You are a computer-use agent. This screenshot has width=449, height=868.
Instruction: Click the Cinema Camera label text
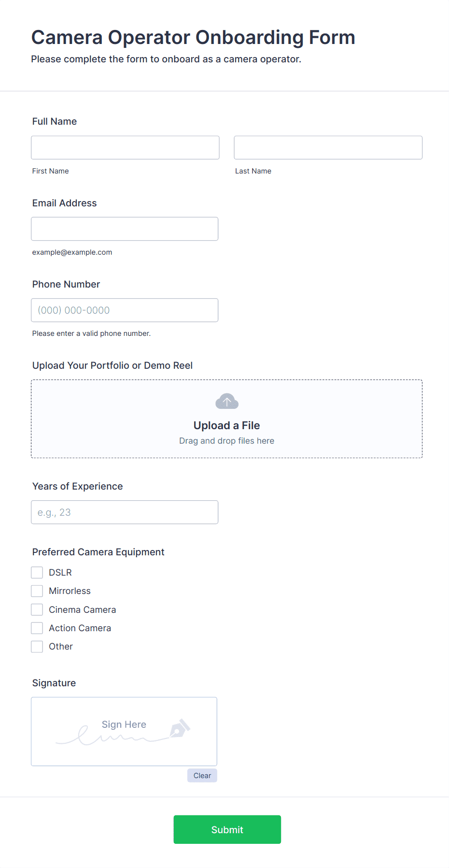(x=82, y=610)
